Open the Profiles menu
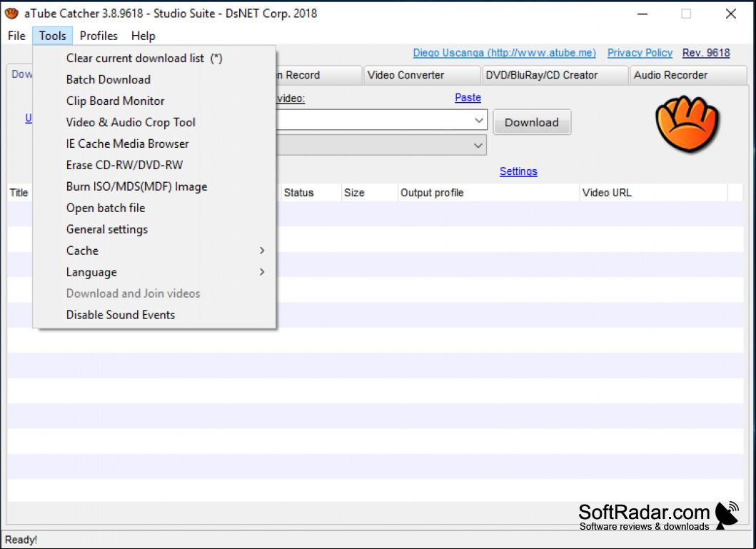The image size is (756, 549). click(99, 36)
